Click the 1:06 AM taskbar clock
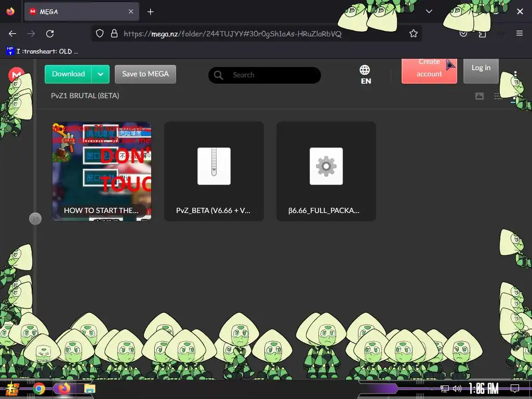 (x=484, y=389)
